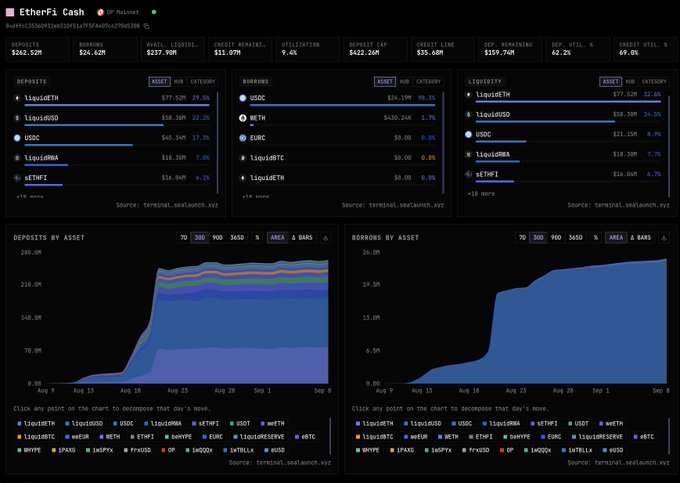This screenshot has width=680, height=483.
Task: Set Deposits by Asset chart range to 90D
Action: (217, 238)
